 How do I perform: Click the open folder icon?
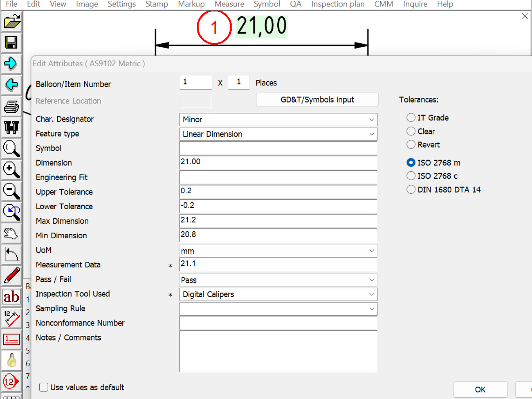pos(11,22)
